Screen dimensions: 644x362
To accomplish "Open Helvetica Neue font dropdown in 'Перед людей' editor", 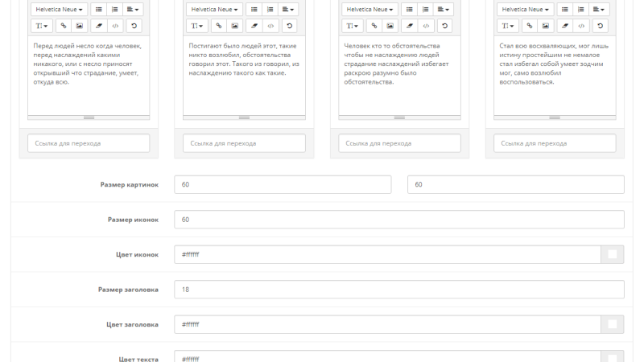I will pos(59,9).
